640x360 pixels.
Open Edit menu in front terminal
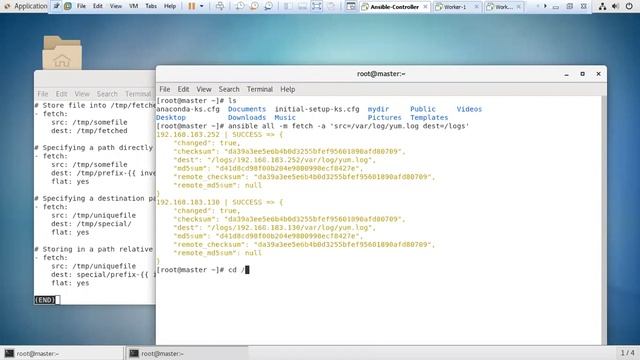coord(183,89)
